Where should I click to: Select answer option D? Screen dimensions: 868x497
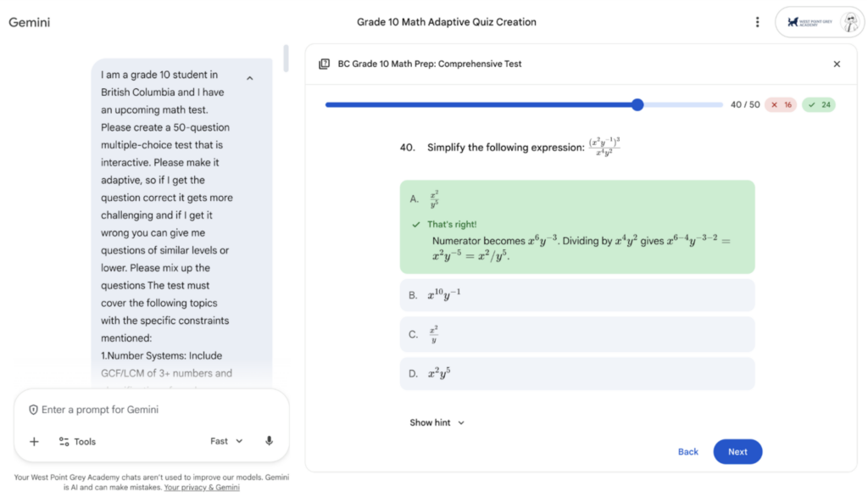(576, 373)
